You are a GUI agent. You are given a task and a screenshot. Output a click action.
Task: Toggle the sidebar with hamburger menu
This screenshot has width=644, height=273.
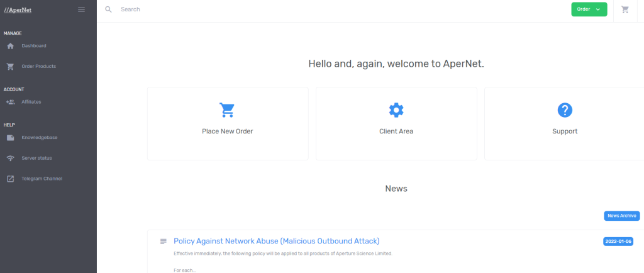[x=81, y=10]
